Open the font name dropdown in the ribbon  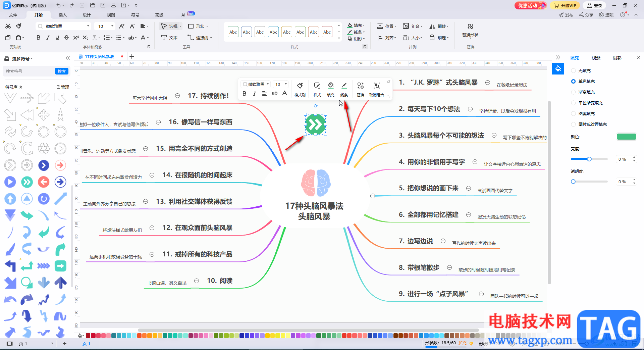88,26
